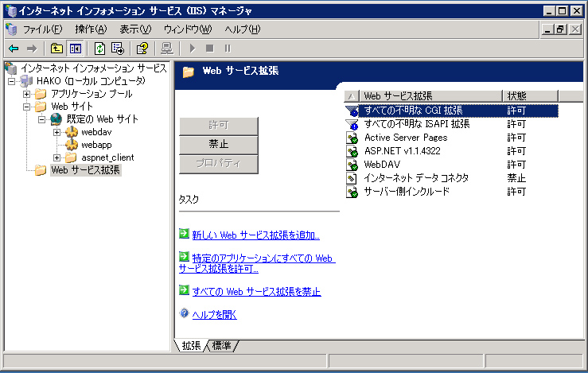The image size is (588, 373).
Task: Open the 新しい Web サービス拡張を追加 link
Action: (255, 235)
